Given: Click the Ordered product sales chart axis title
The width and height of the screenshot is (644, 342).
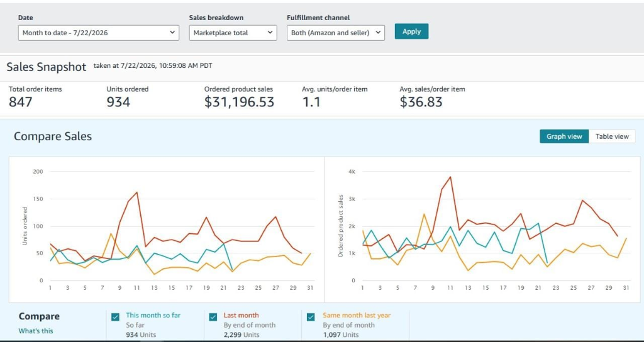Looking at the screenshot, I should (340, 226).
